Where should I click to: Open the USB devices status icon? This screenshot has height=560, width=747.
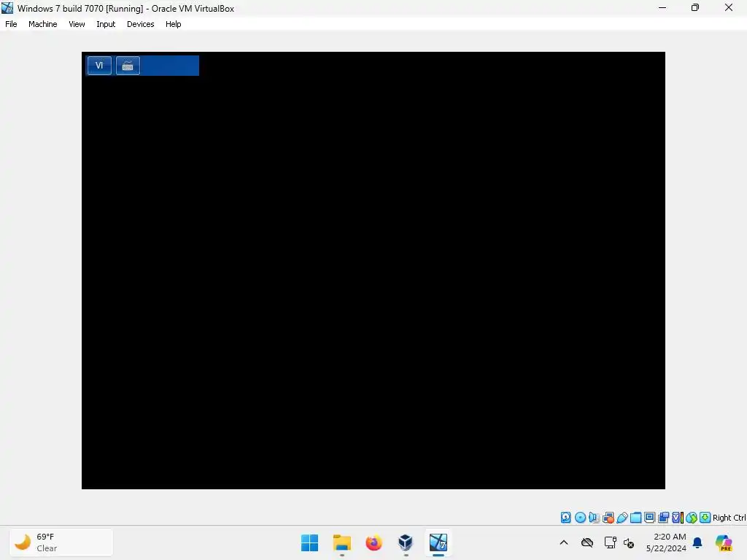click(622, 518)
